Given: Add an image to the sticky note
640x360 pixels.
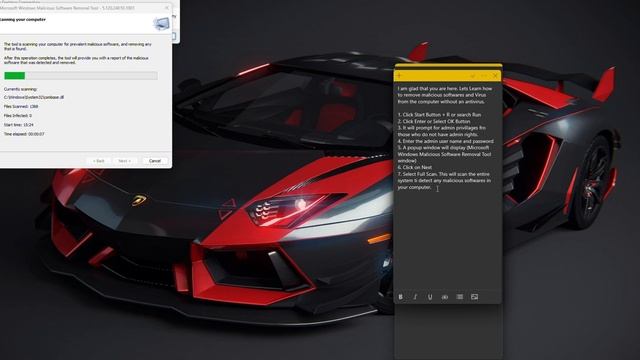Looking at the screenshot, I should pyautogui.click(x=474, y=297).
